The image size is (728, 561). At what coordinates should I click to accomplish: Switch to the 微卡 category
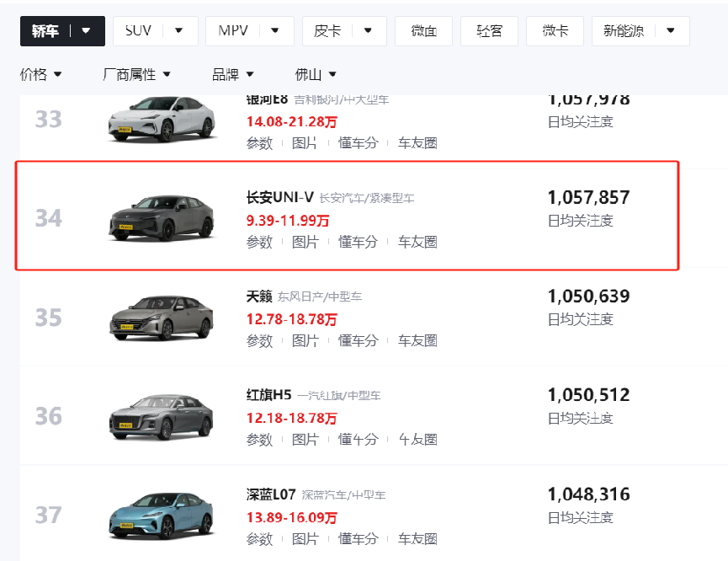554,31
